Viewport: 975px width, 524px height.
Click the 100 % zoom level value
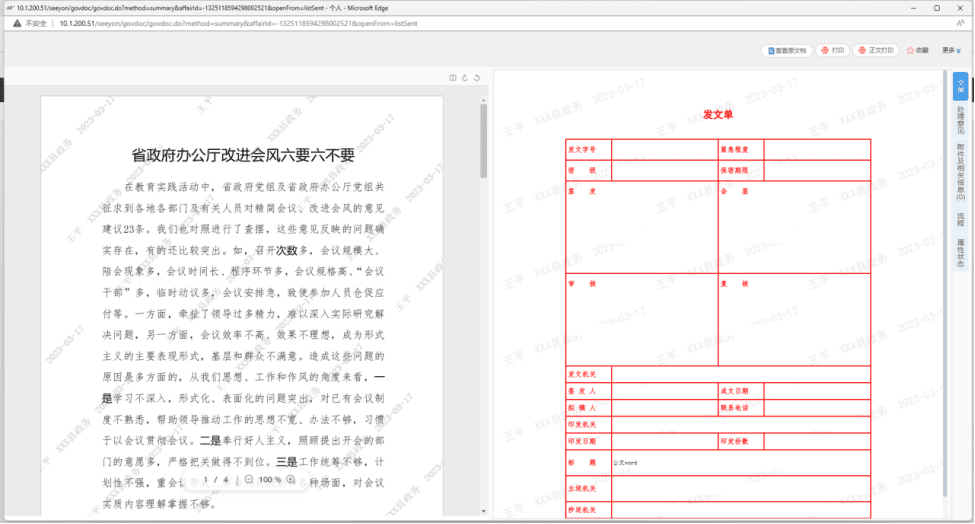pyautogui.click(x=270, y=480)
